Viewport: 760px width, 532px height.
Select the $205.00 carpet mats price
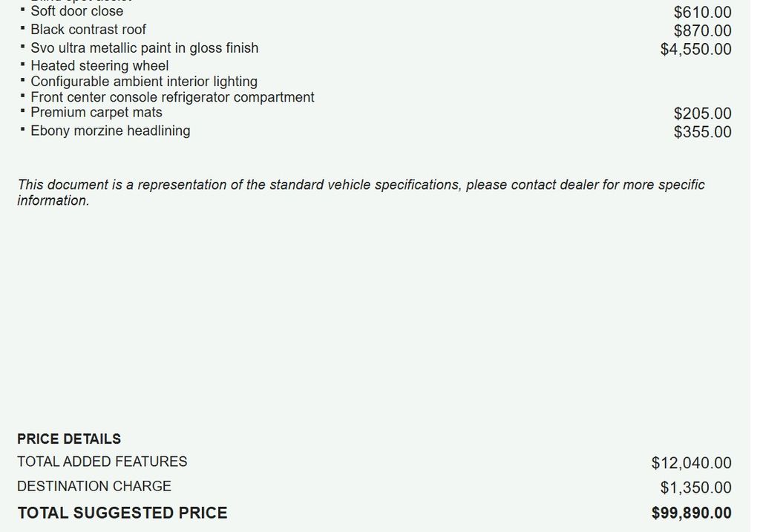(x=702, y=114)
